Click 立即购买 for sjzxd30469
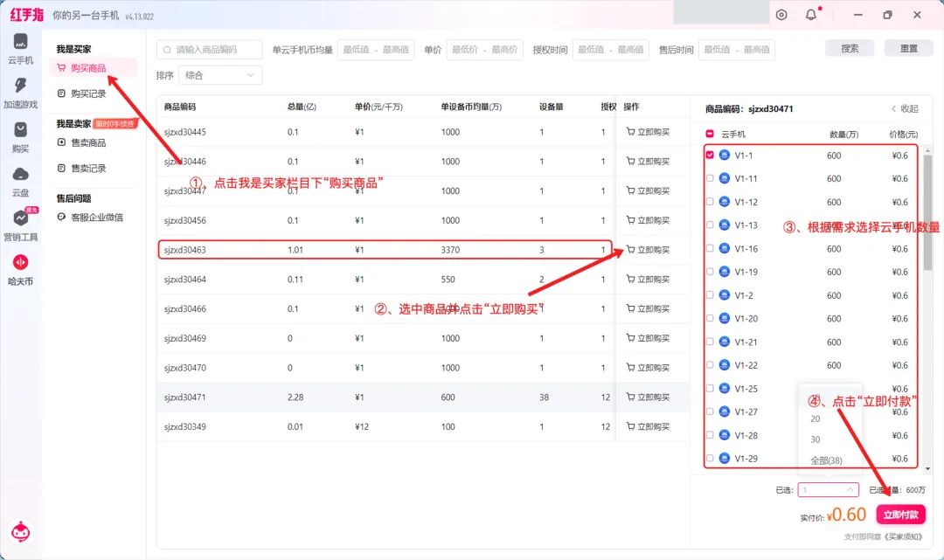Screen dimensions: 944x560 (x=647, y=338)
